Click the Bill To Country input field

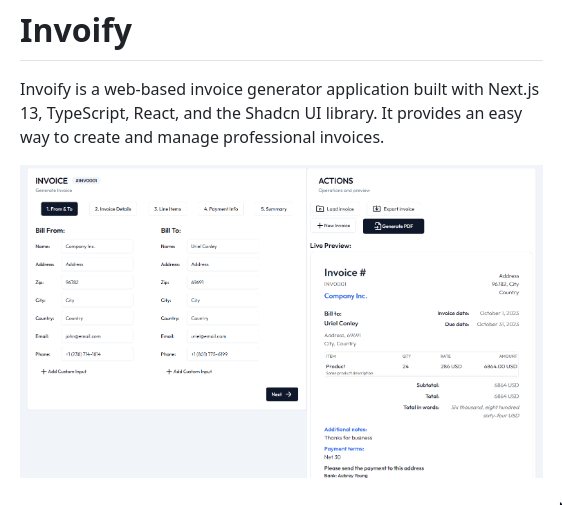coord(223,318)
